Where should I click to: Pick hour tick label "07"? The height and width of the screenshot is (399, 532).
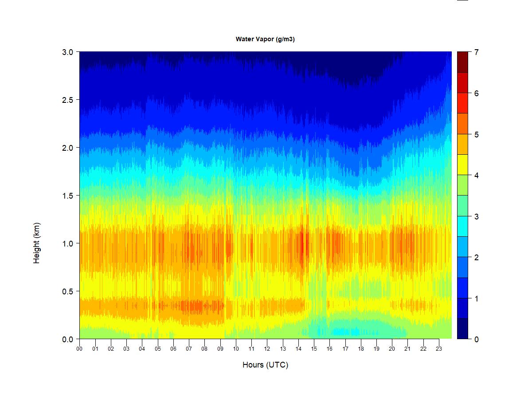[x=189, y=348]
